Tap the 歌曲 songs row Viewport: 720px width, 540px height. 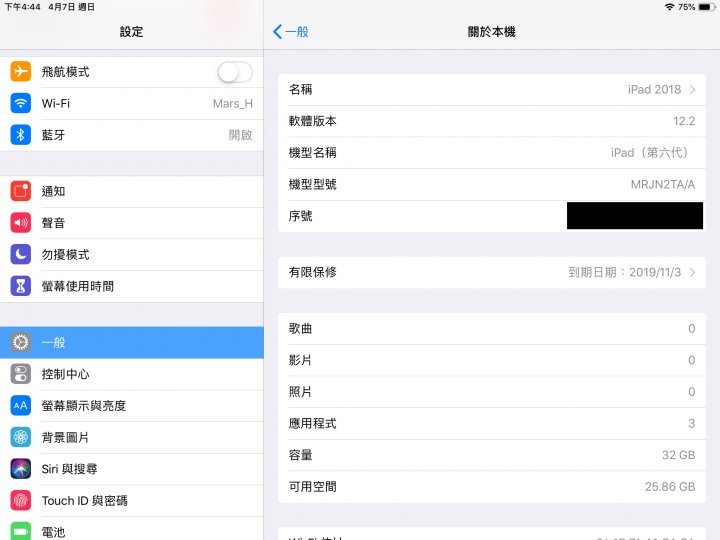coord(492,329)
